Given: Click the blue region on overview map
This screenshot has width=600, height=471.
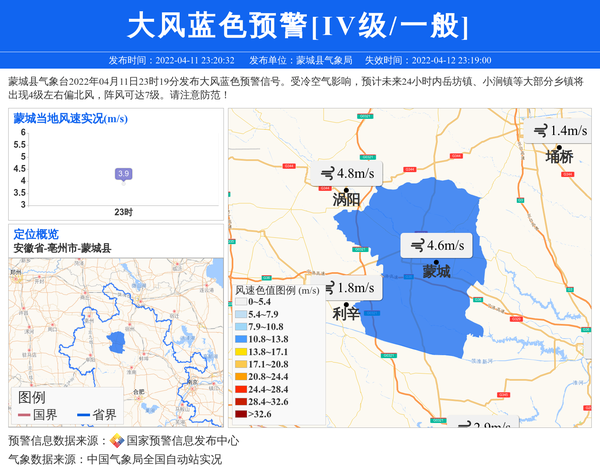Looking at the screenshot, I should tap(117, 341).
